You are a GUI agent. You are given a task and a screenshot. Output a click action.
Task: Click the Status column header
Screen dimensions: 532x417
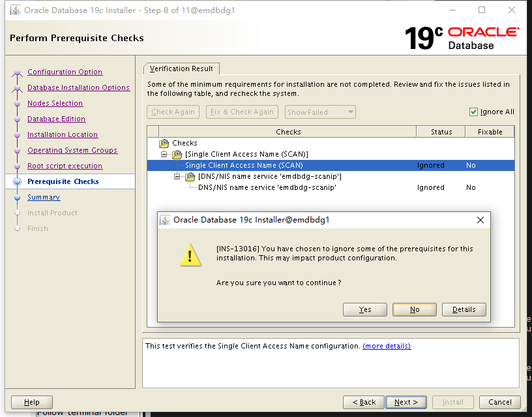click(x=441, y=132)
